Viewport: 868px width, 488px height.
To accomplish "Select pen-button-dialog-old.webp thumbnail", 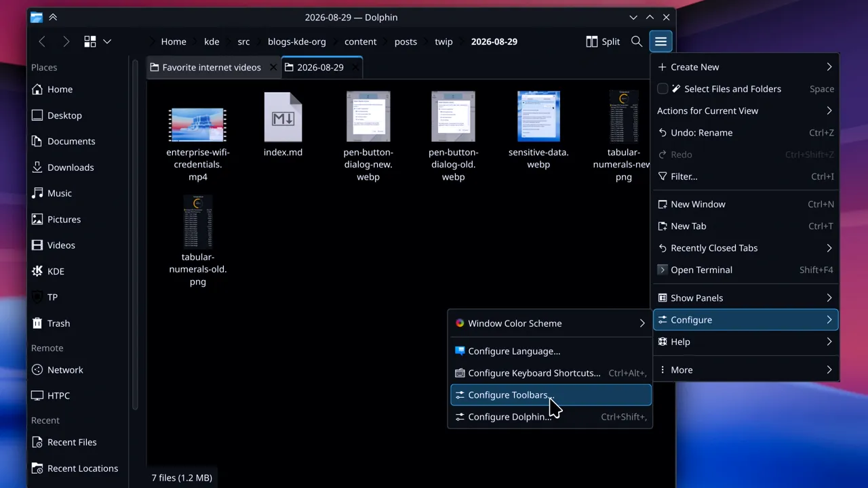I will [453, 138].
